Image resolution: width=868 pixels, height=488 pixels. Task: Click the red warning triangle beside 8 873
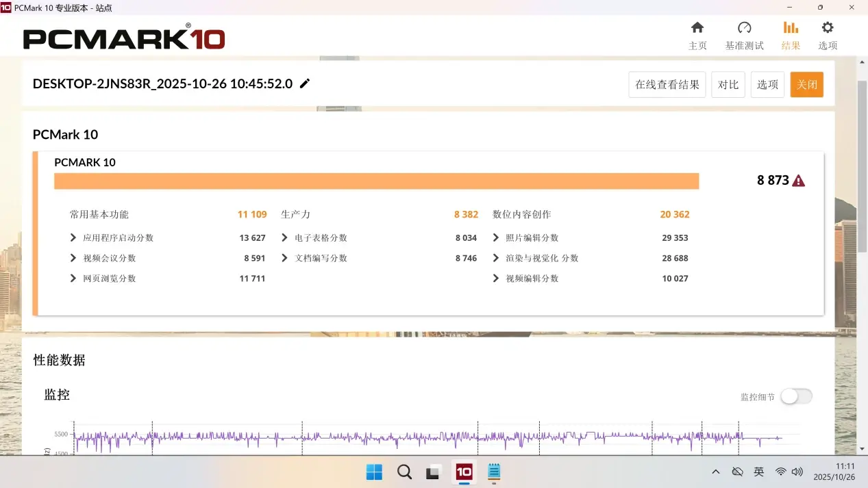pyautogui.click(x=799, y=181)
